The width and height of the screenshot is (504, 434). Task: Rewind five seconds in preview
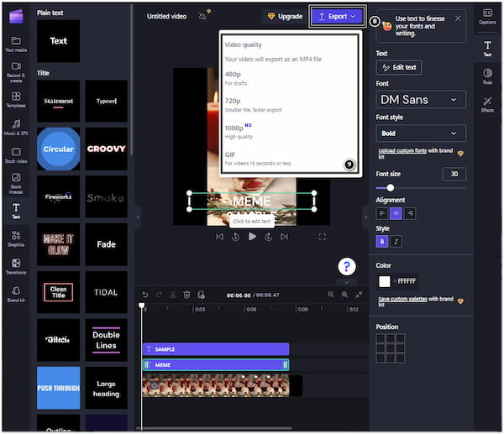(235, 237)
